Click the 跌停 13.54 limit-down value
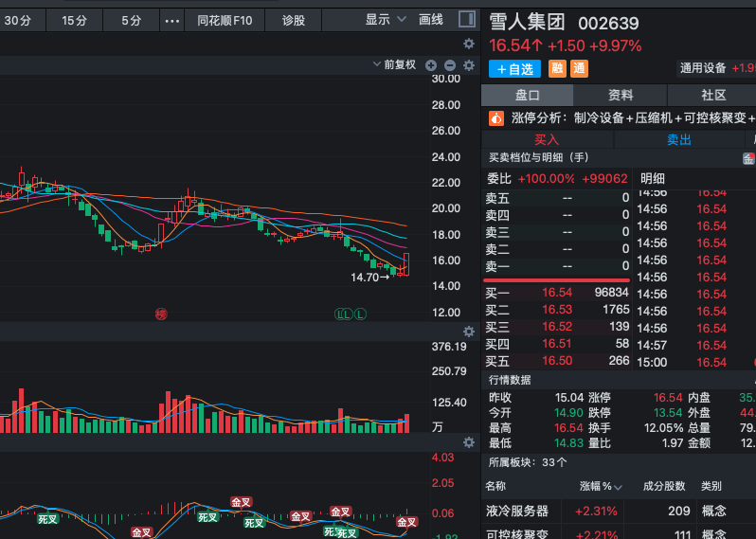 coord(668,413)
